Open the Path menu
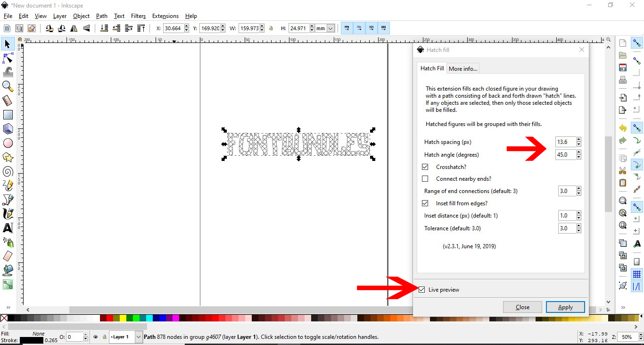Image resolution: width=644 pixels, height=345 pixels. 102,16
